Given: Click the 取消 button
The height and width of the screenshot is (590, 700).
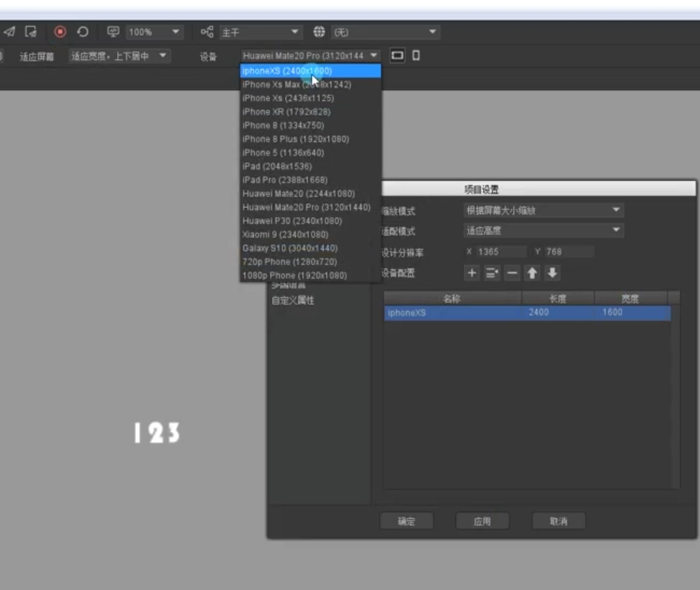Looking at the screenshot, I should 558,521.
